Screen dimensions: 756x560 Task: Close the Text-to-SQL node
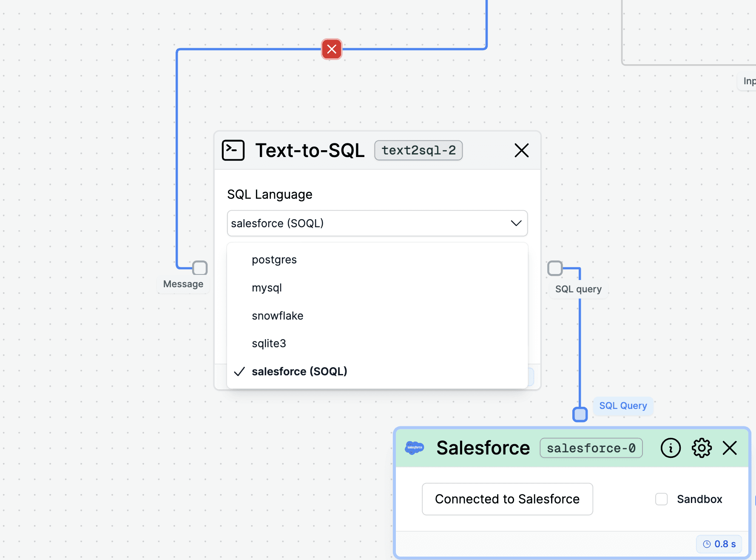(521, 150)
